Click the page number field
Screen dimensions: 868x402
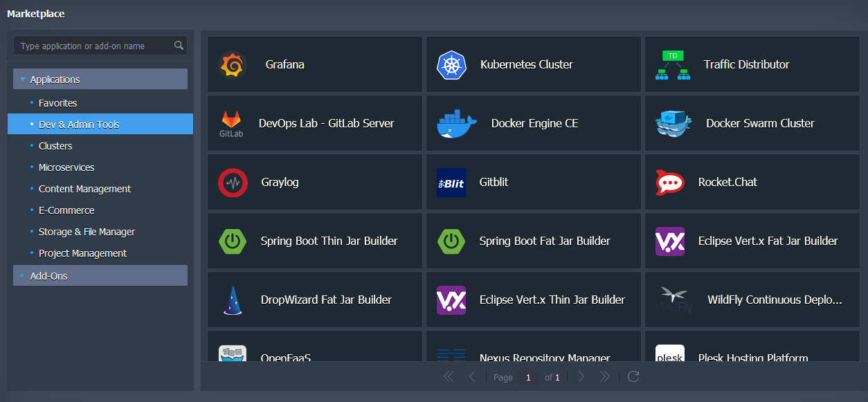click(x=528, y=377)
